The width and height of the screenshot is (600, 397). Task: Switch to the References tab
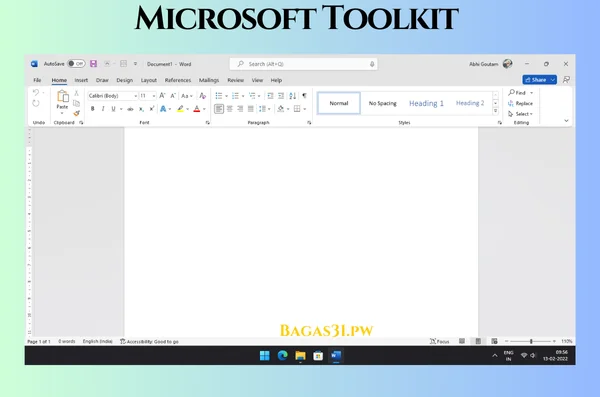tap(178, 80)
